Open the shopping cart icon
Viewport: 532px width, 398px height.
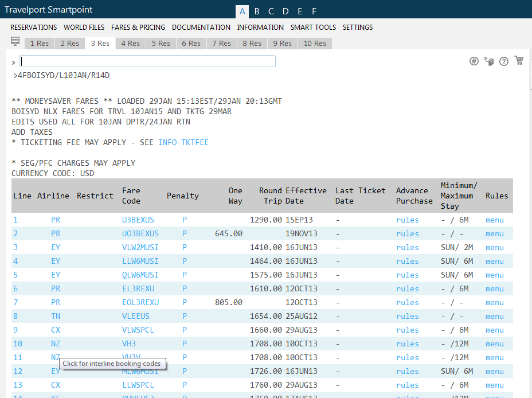(x=519, y=60)
